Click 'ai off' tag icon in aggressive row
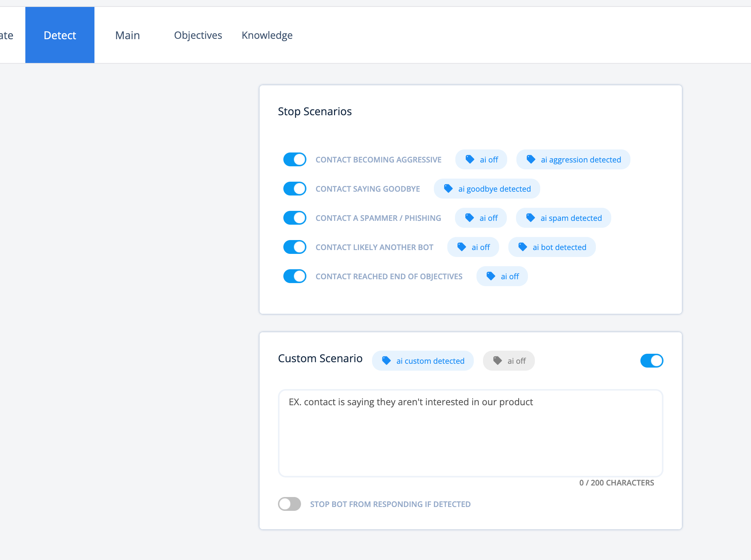Viewport: 751px width, 560px height. tap(470, 159)
